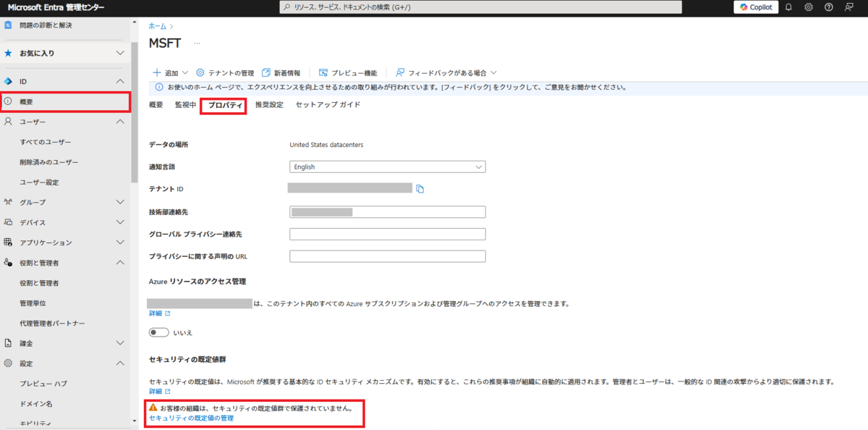Click Microsoft Entra 管理センター title
Screen dimensions: 868x430
pos(56,7)
